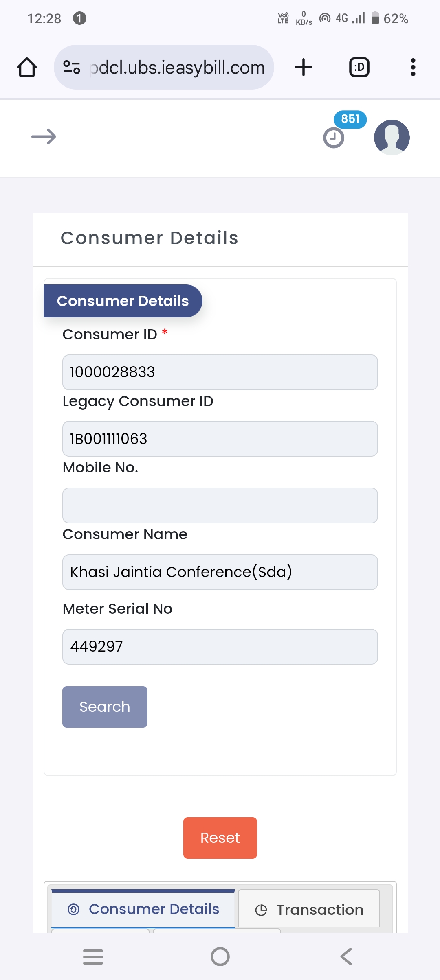
Task: Switch to Consumer Details tab
Action: 143,909
